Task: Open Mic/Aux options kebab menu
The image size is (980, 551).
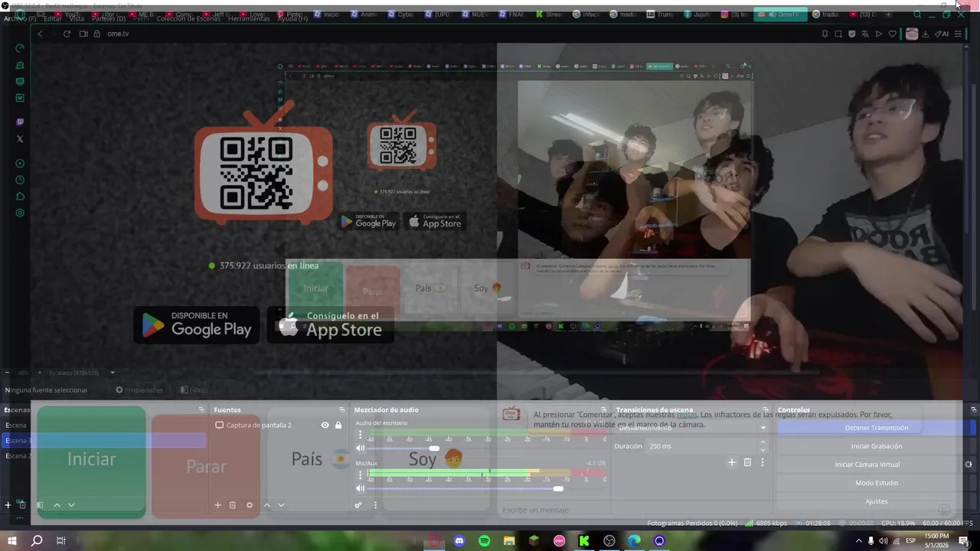Action: click(x=360, y=475)
